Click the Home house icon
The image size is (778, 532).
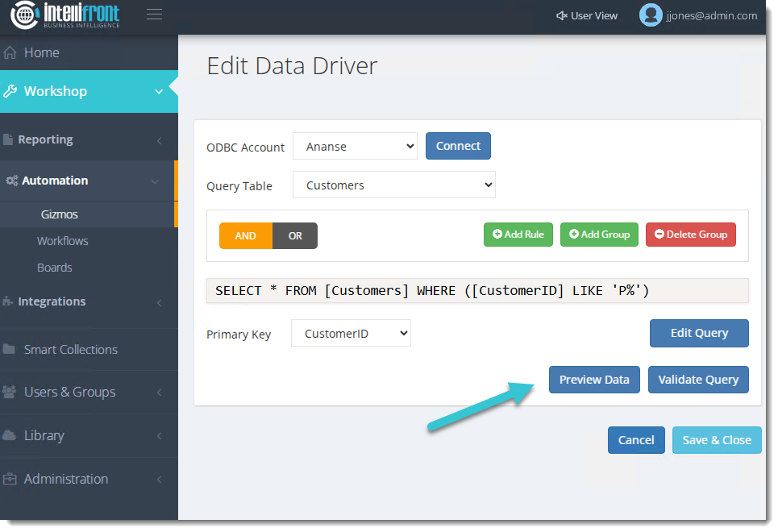click(x=10, y=53)
